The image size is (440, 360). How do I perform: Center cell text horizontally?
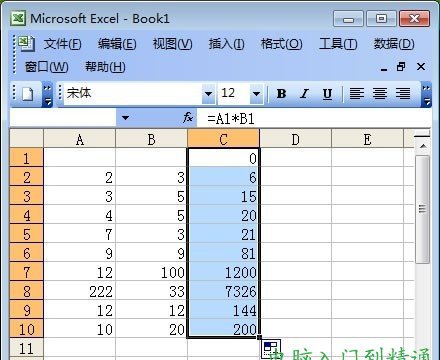pyautogui.click(x=380, y=94)
